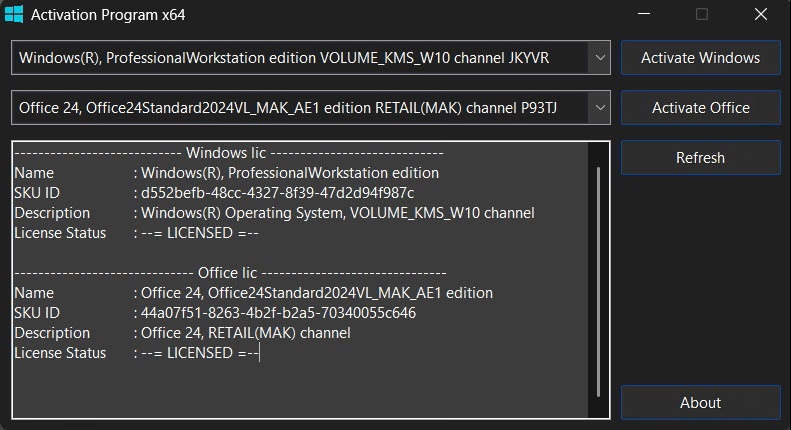Click the 'Office 24, RETAIL(MAK) channel' description
791x430 pixels.
(x=246, y=333)
